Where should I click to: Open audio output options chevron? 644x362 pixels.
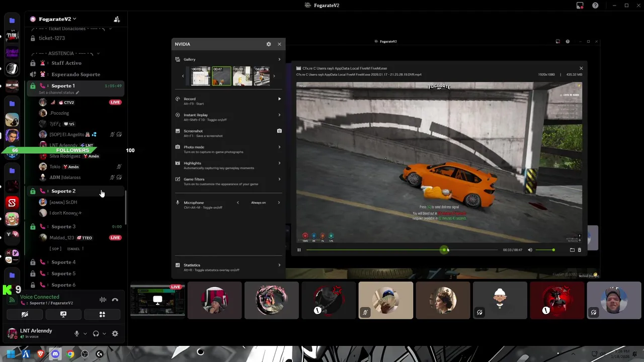point(104,333)
